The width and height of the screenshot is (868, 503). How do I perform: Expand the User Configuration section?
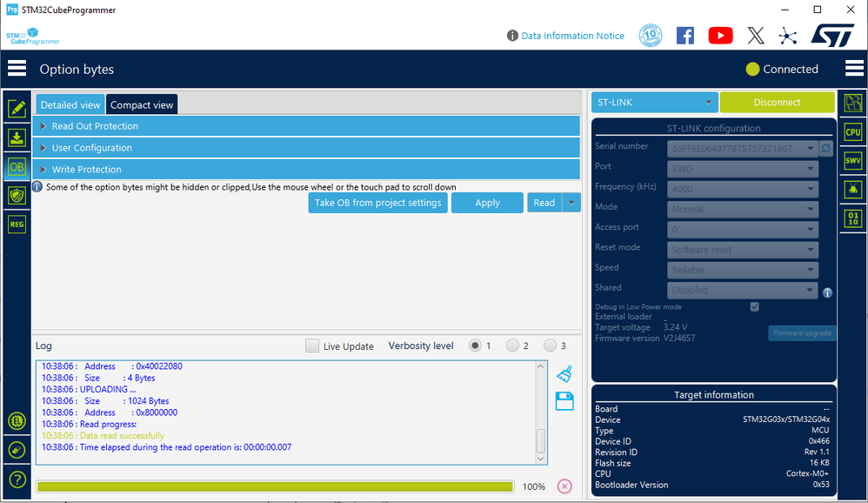[x=306, y=148]
